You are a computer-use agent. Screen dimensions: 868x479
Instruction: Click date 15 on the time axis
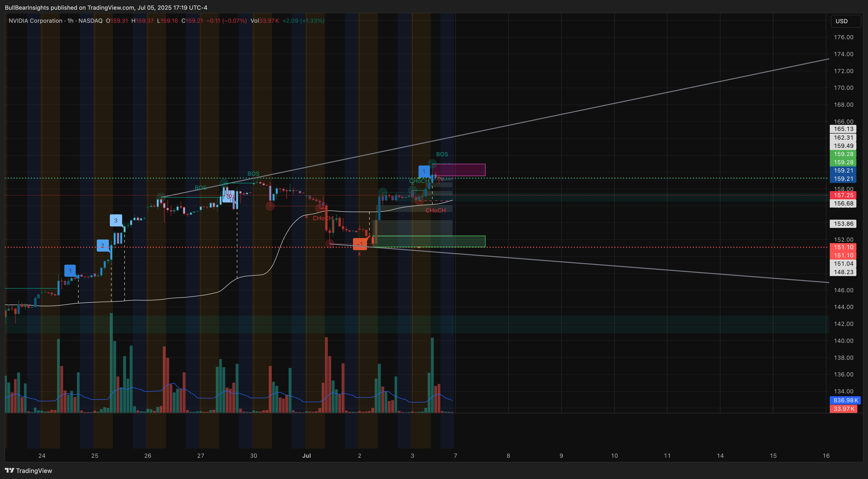[x=773, y=456]
